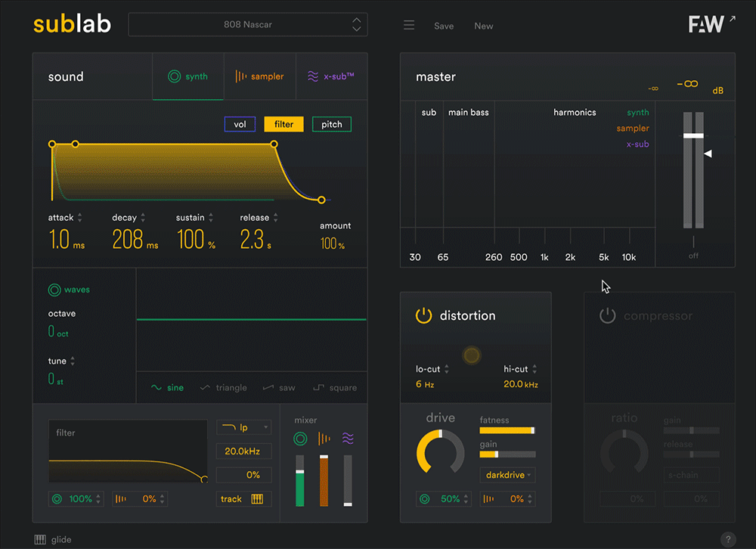Expand the darkdrive distortion type dropdown
Viewport: 756px width, 549px height.
507,475
